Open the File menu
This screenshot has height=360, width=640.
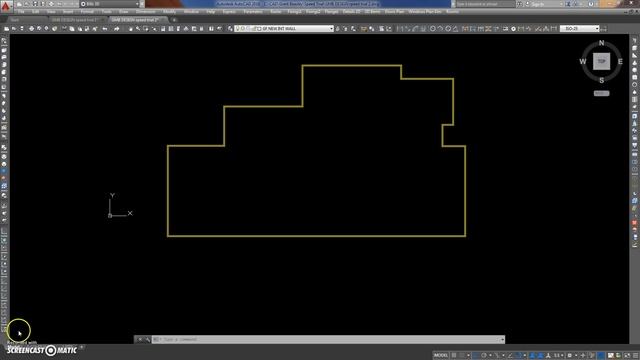click(x=21, y=12)
